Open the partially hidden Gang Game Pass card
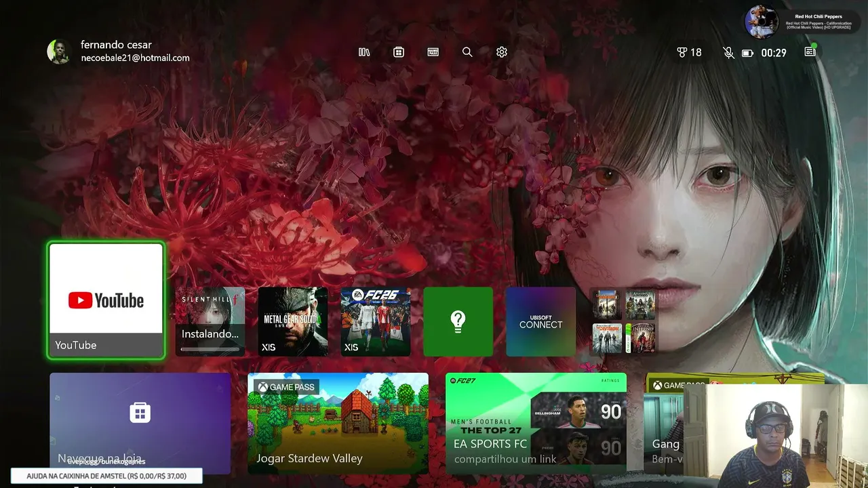 (664, 424)
